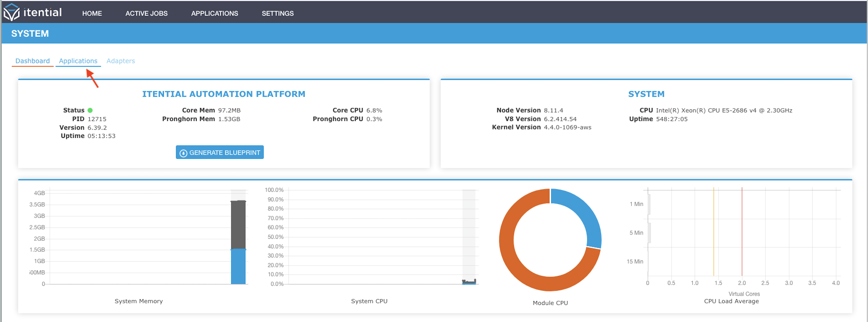Click the Module CPU chart label
The width and height of the screenshot is (868, 322).
(x=550, y=303)
